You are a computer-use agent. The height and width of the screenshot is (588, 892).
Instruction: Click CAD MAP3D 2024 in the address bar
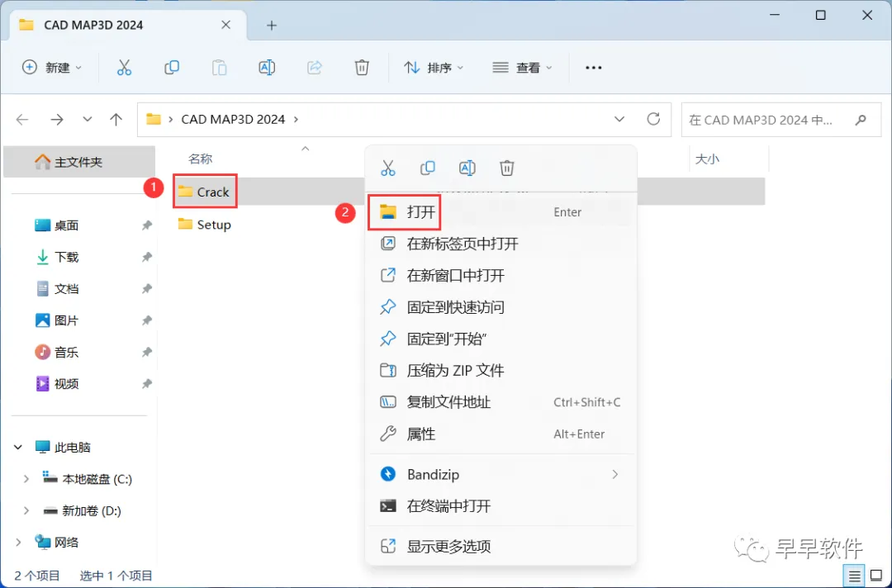click(233, 120)
